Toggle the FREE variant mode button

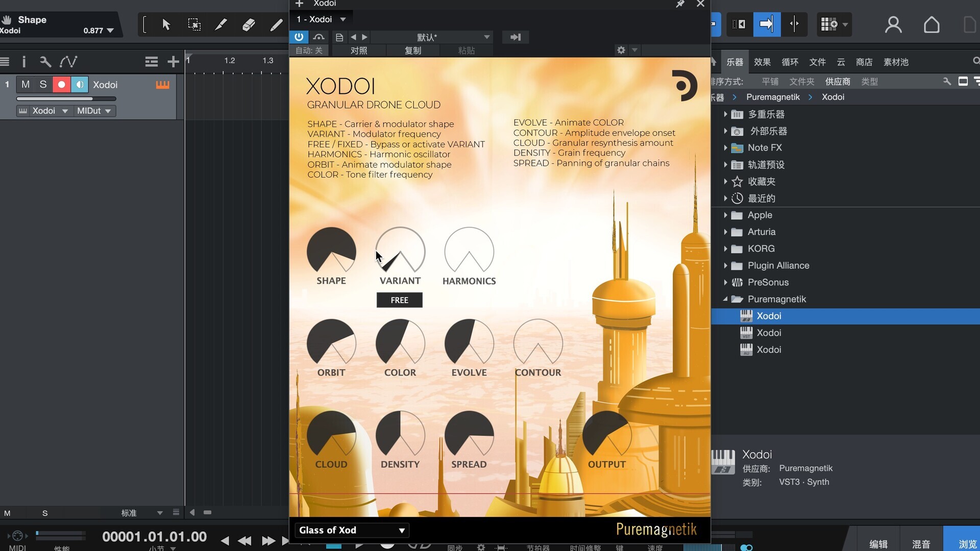399,300
